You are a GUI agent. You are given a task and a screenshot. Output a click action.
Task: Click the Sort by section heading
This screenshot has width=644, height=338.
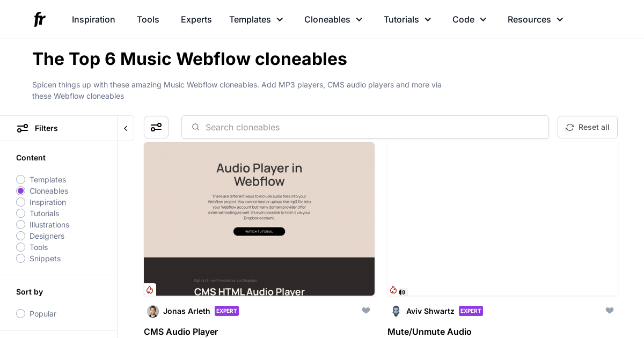[30, 292]
